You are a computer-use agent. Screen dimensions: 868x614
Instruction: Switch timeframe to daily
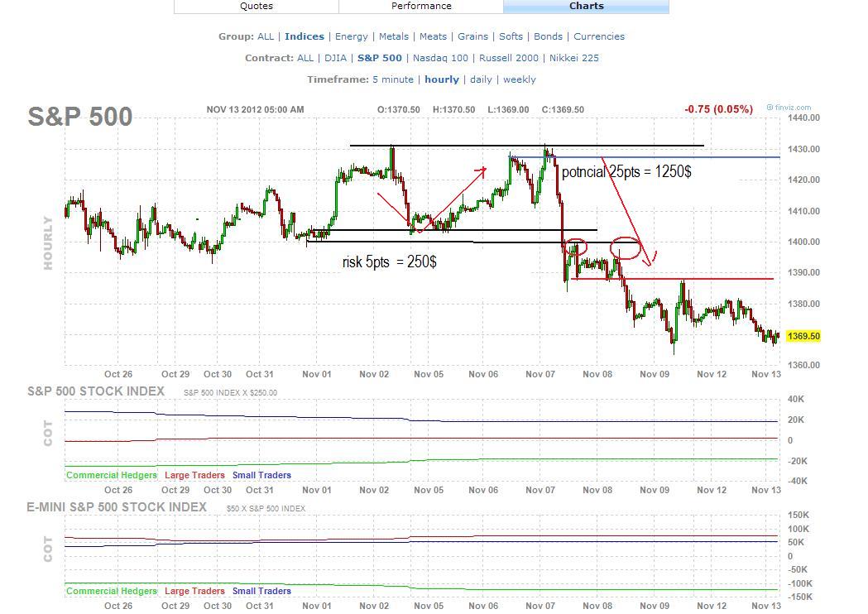point(481,79)
